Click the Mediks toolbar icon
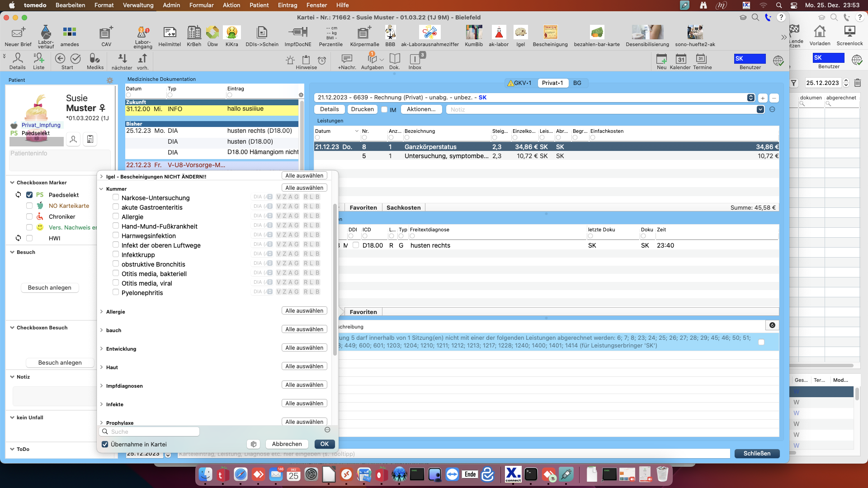 pyautogui.click(x=95, y=61)
